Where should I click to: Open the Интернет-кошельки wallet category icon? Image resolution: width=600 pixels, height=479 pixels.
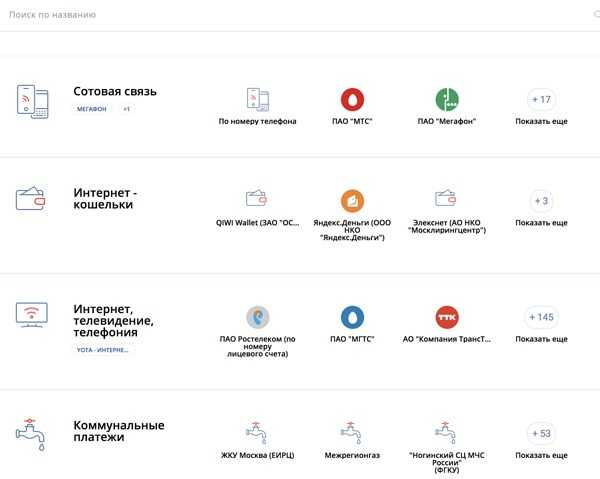pyautogui.click(x=31, y=199)
